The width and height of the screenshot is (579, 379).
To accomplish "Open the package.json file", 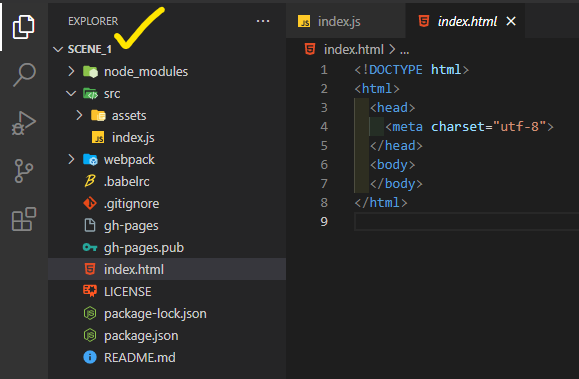I will 167,335.
